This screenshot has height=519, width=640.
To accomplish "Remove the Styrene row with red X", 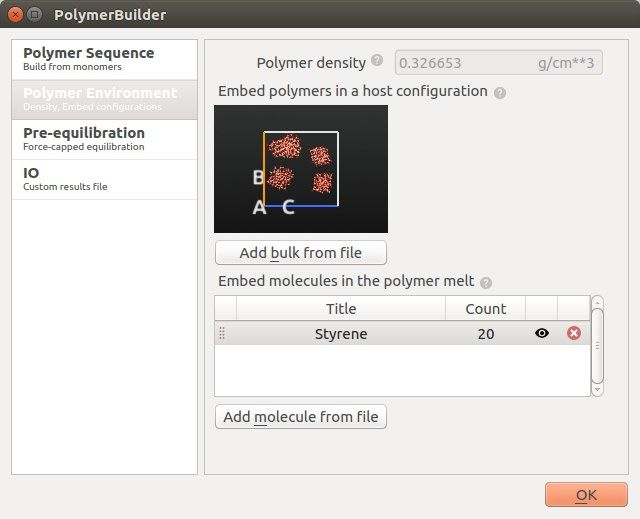I will click(574, 333).
